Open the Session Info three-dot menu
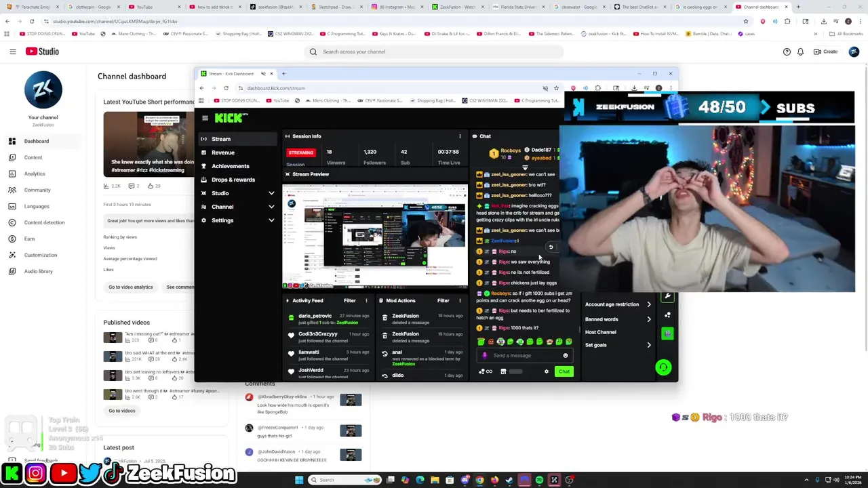Image resolution: width=868 pixels, height=488 pixels. coord(460,136)
